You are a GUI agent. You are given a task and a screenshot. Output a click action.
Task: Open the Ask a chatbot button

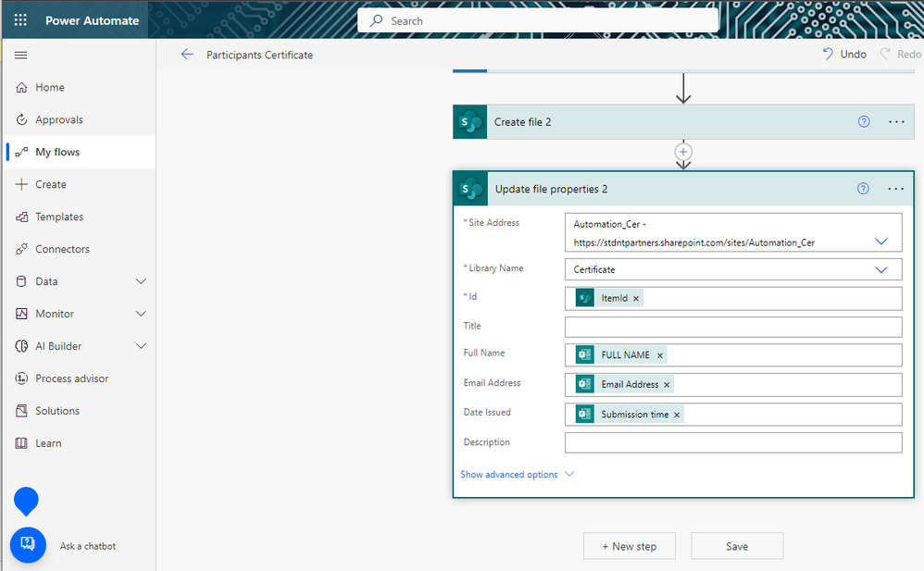(x=28, y=544)
